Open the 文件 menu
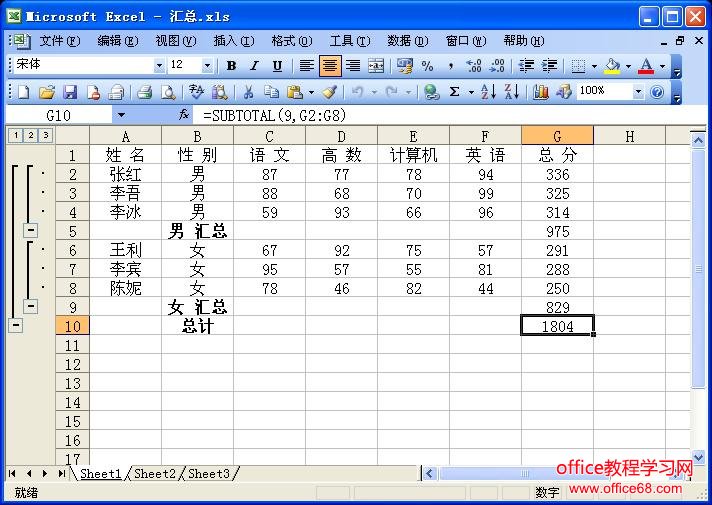 (59, 41)
